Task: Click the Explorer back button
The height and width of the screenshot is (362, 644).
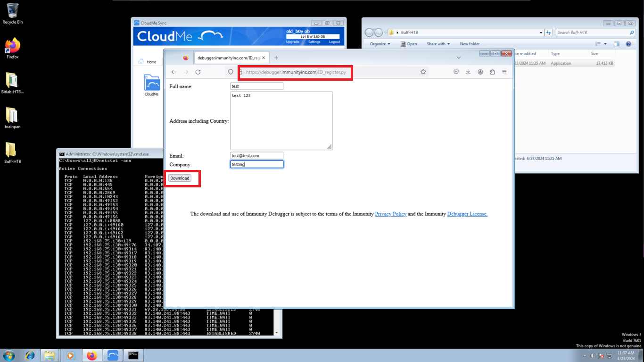Action: (x=369, y=33)
